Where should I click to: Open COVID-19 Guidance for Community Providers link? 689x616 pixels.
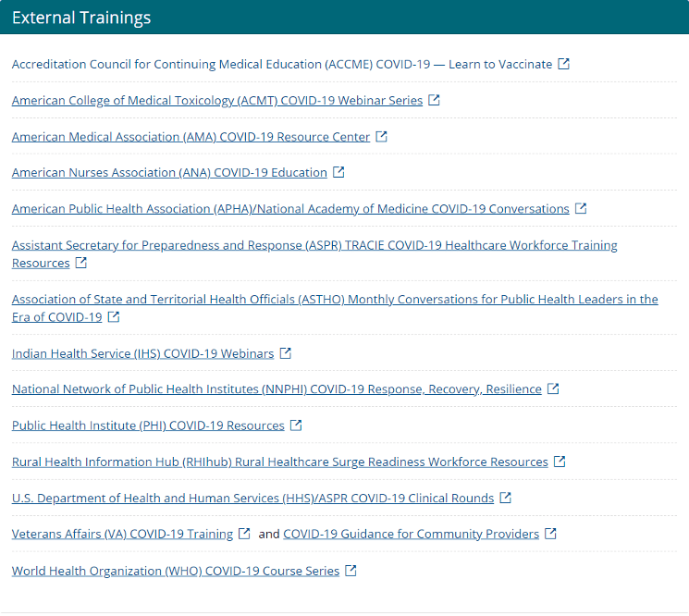click(411, 535)
